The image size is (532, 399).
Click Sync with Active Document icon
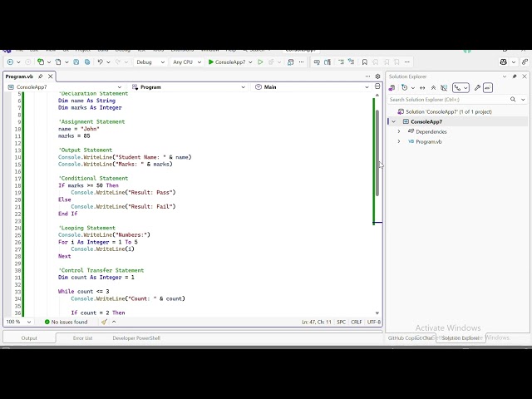coord(422,88)
